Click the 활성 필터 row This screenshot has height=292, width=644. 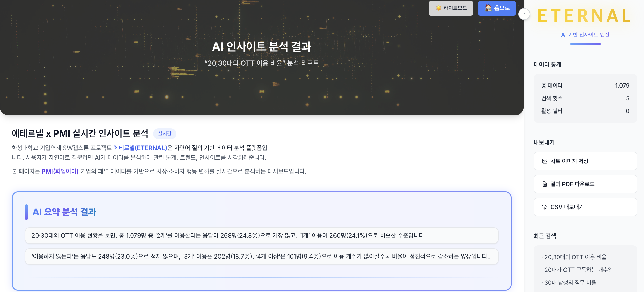tap(585, 111)
